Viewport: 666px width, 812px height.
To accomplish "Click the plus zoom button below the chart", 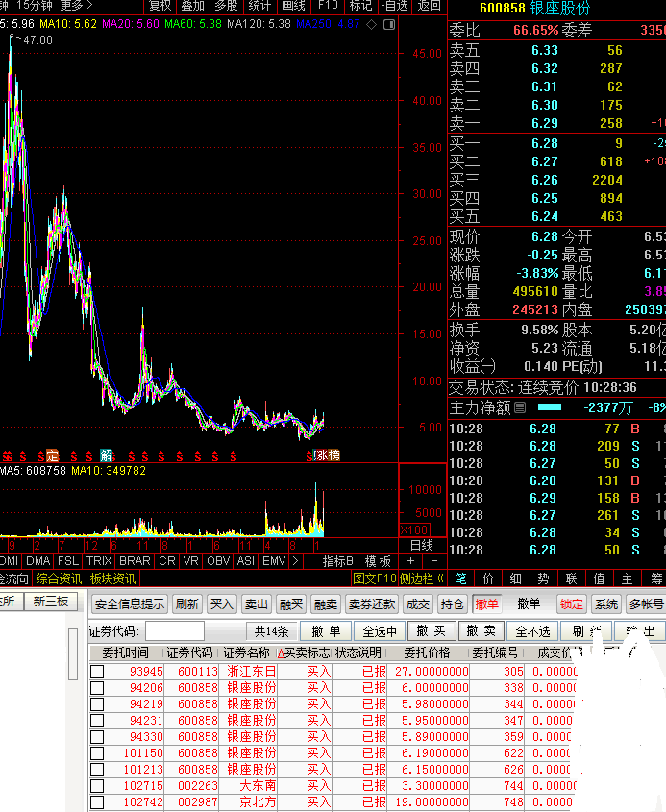I will (410, 561).
